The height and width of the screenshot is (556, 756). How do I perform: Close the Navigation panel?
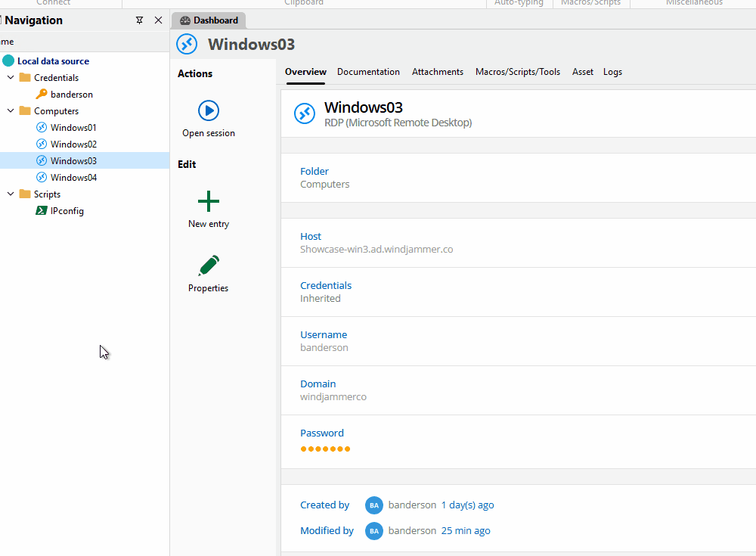[158, 20]
